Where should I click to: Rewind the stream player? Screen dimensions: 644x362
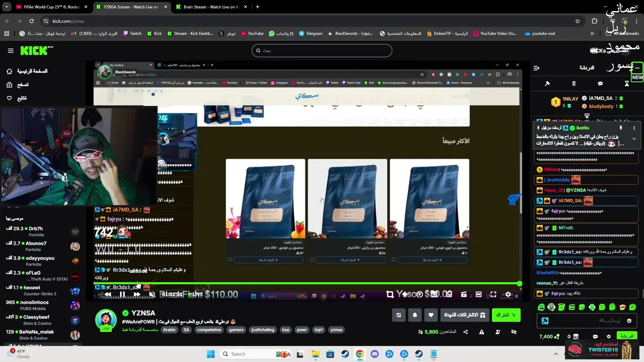tap(108, 295)
